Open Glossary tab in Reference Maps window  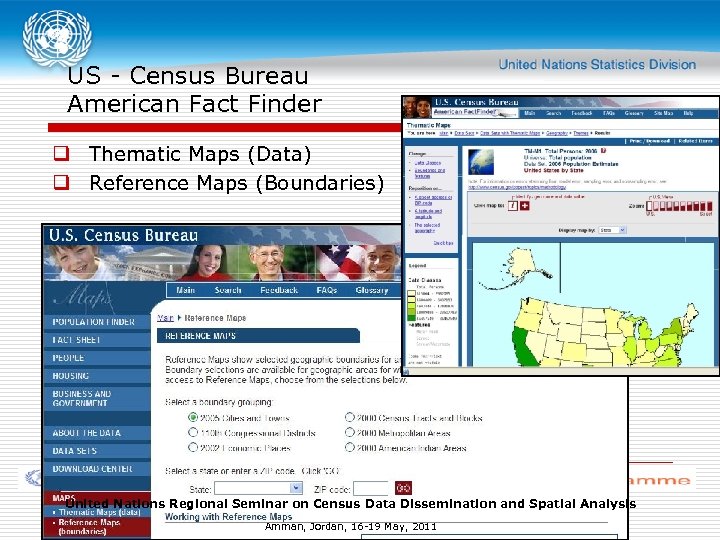(x=372, y=290)
